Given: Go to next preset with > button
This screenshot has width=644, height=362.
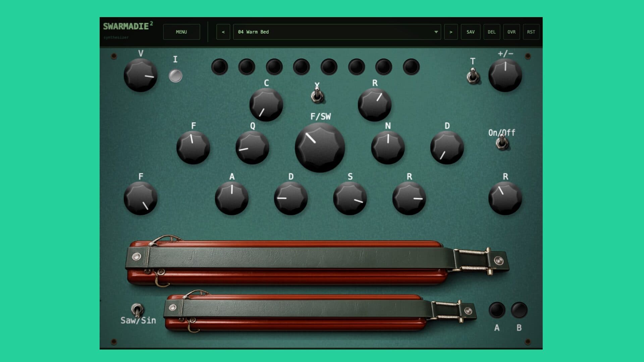Looking at the screenshot, I should coord(451,32).
